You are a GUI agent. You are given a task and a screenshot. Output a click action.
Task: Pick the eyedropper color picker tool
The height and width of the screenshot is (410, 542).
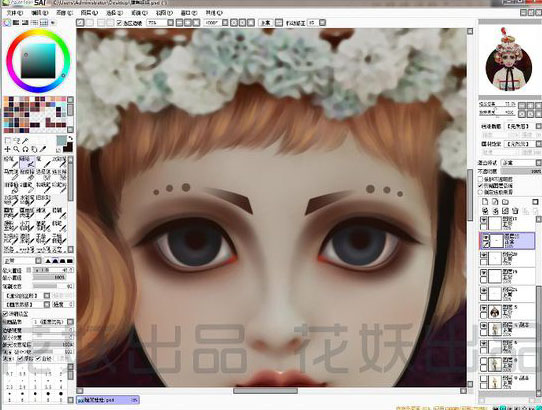[x=43, y=149]
